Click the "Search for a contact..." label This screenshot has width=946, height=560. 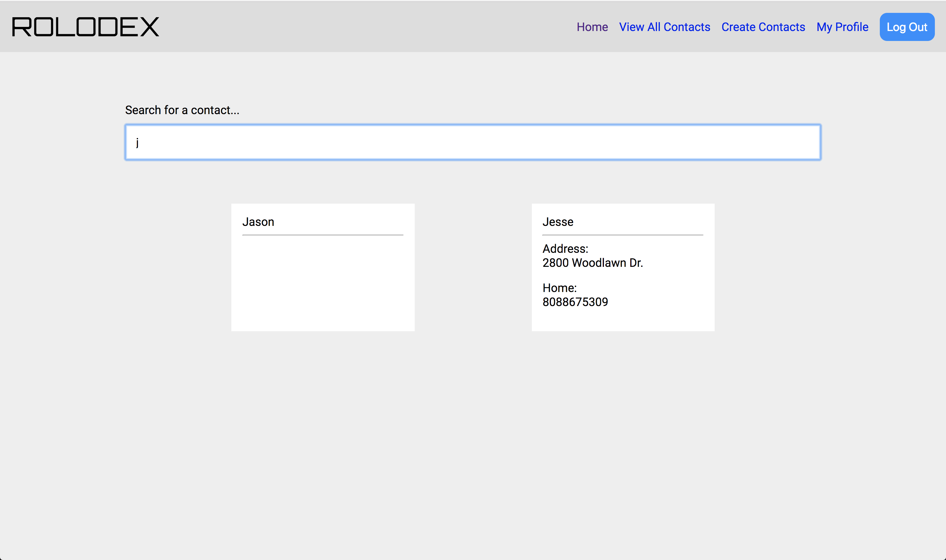click(x=182, y=110)
